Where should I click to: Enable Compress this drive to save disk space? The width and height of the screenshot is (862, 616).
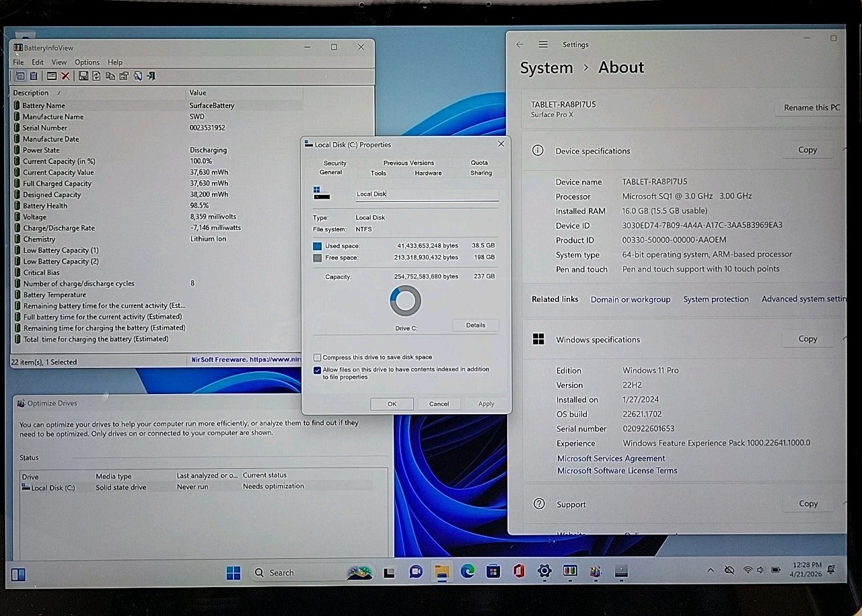click(317, 358)
